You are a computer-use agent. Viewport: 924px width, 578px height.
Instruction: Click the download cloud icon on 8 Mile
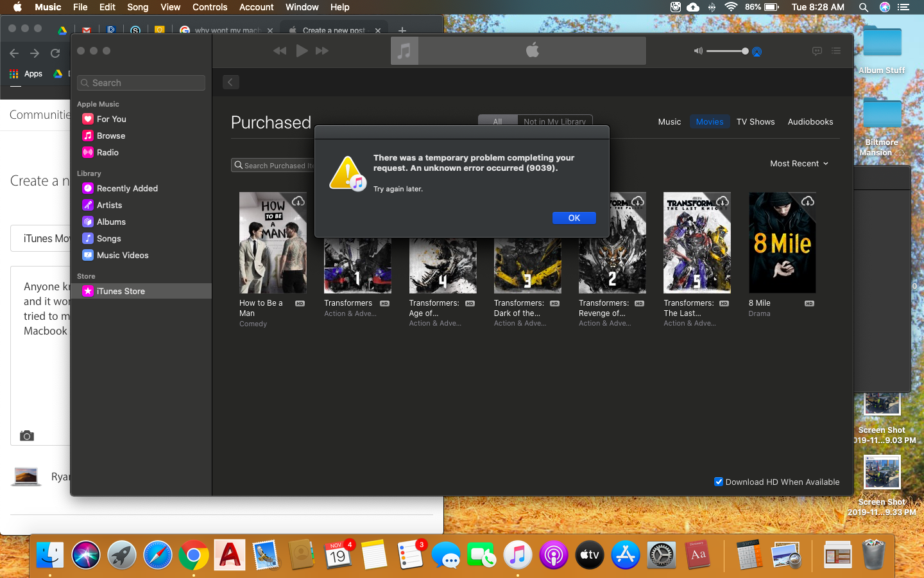(808, 202)
